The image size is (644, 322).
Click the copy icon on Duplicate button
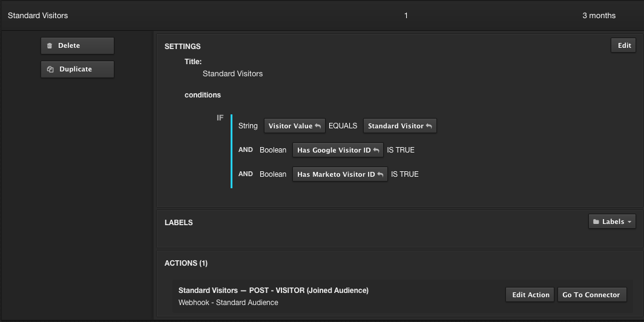51,70
